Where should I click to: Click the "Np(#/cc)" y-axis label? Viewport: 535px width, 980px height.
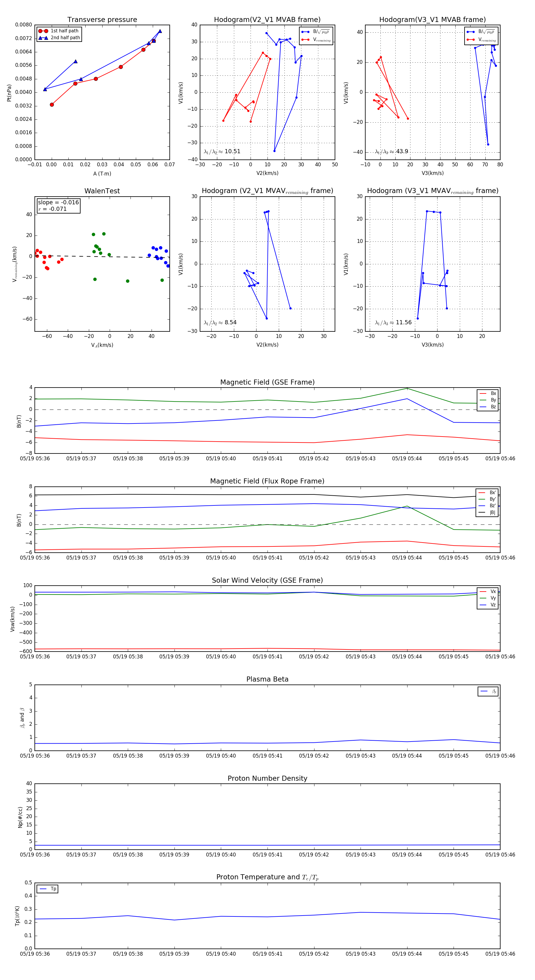pos(20,817)
